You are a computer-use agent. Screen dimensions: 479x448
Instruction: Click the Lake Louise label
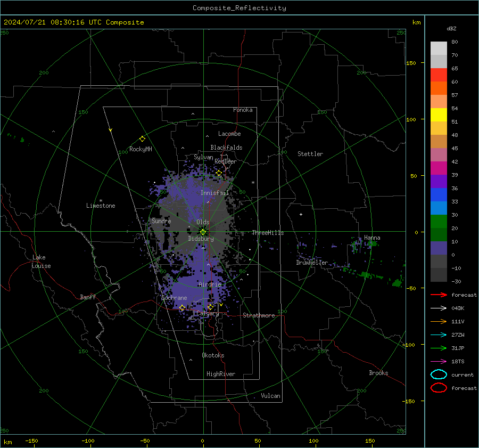[x=41, y=262]
